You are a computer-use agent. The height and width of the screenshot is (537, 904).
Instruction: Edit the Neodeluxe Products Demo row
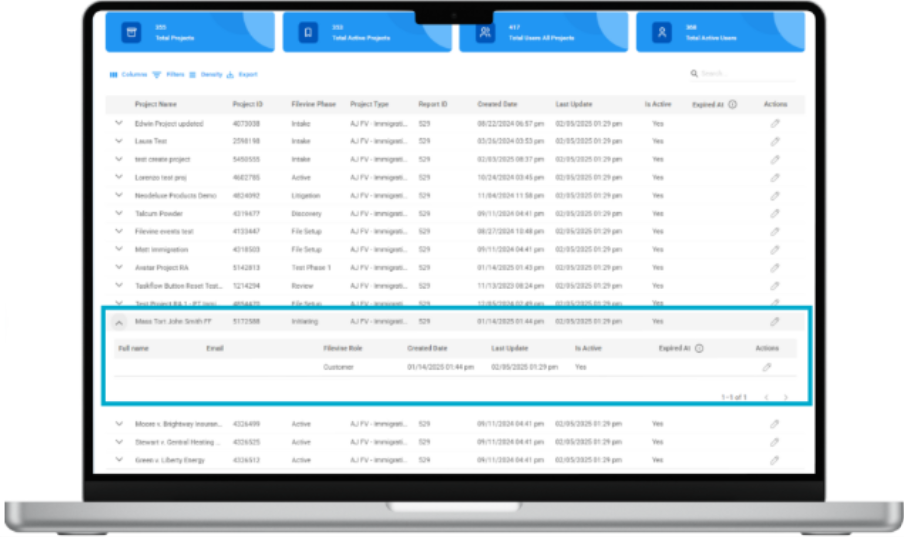coord(775,196)
